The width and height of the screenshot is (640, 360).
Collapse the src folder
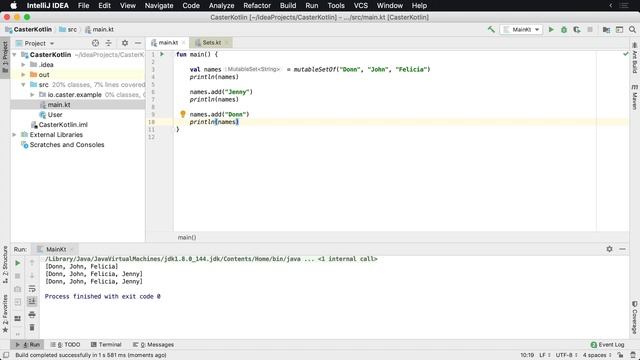23,84
